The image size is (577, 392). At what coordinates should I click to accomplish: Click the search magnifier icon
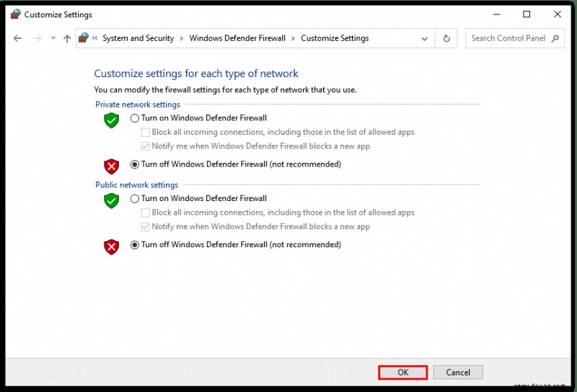click(555, 38)
